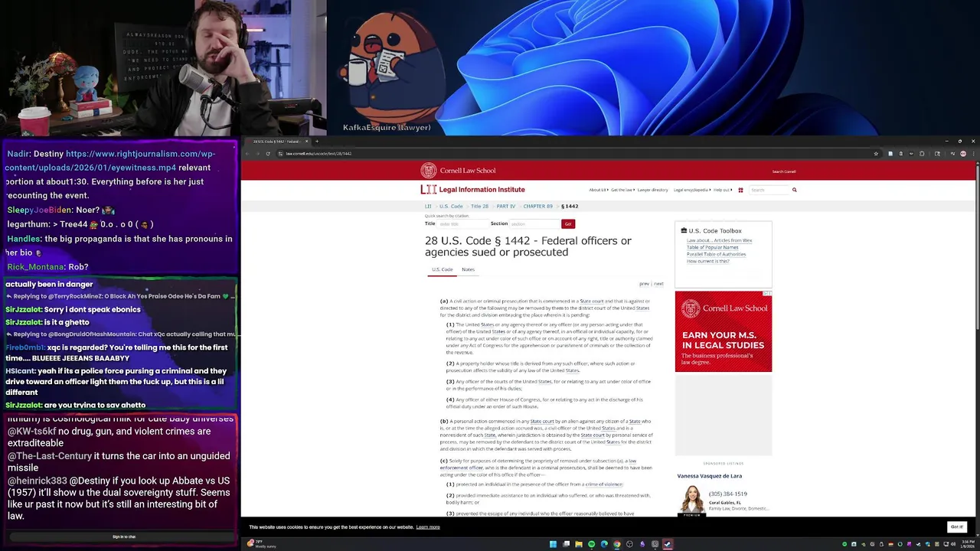Click the red Go! button
The width and height of the screenshot is (980, 551).
(x=567, y=223)
